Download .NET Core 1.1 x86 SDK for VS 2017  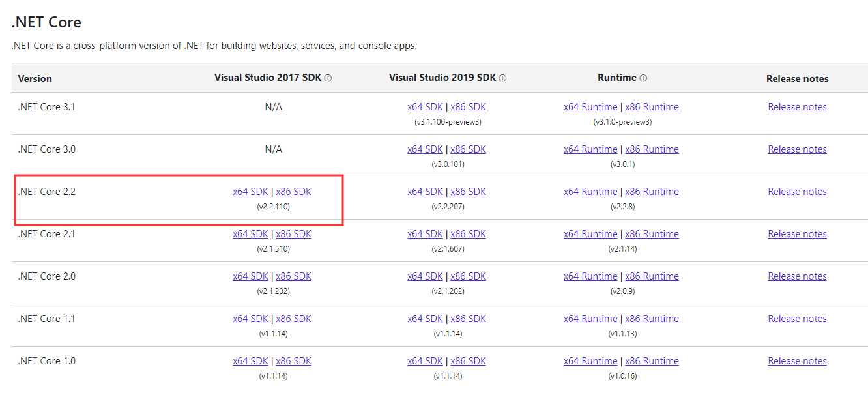tap(293, 319)
